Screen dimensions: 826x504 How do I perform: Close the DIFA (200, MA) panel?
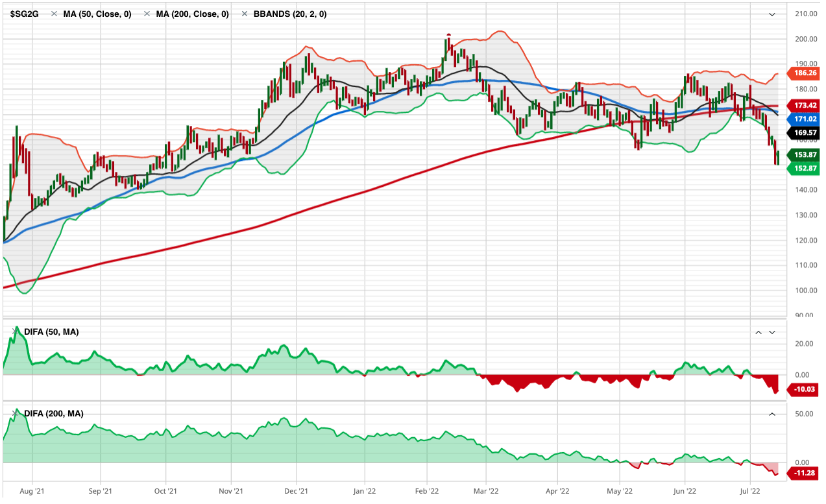point(16,413)
